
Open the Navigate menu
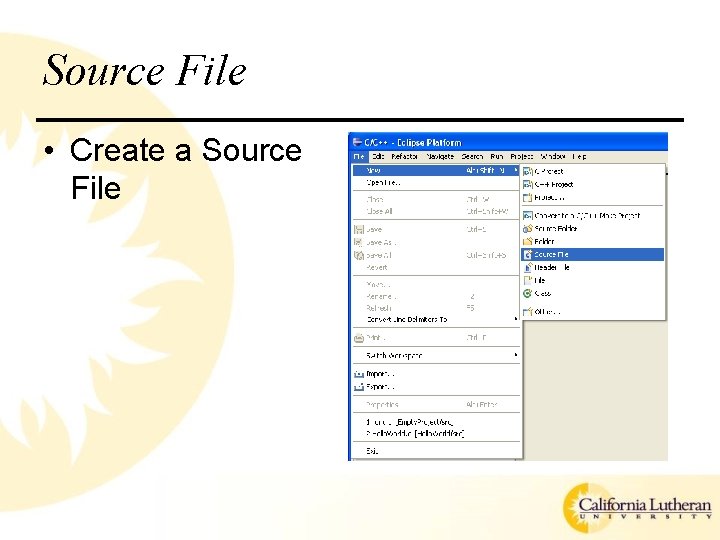pyautogui.click(x=440, y=157)
